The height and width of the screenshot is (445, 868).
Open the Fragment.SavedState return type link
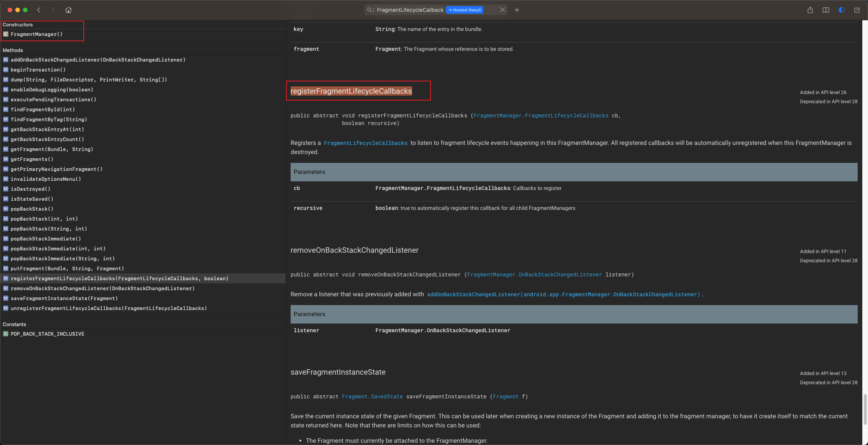point(372,397)
